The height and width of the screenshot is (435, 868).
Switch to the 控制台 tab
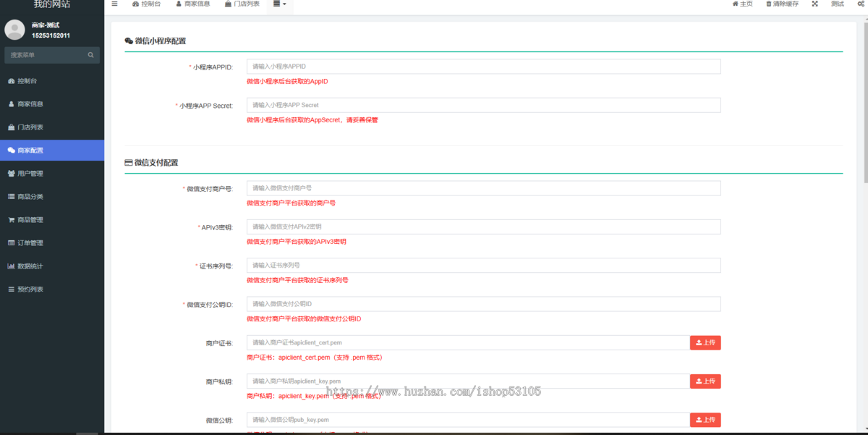coord(147,4)
